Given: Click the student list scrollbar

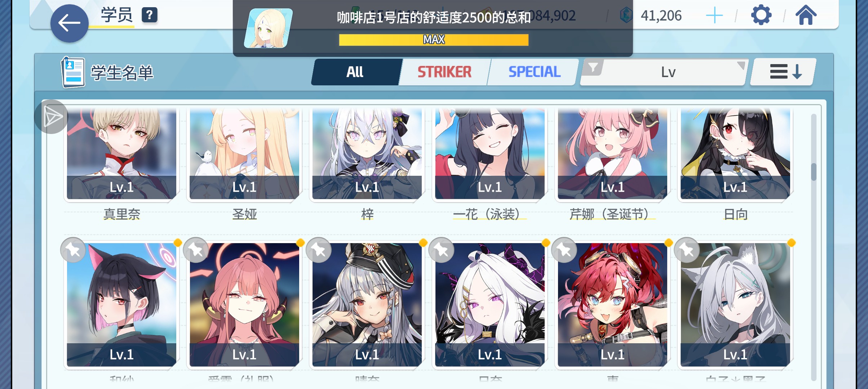Looking at the screenshot, I should [x=814, y=247].
